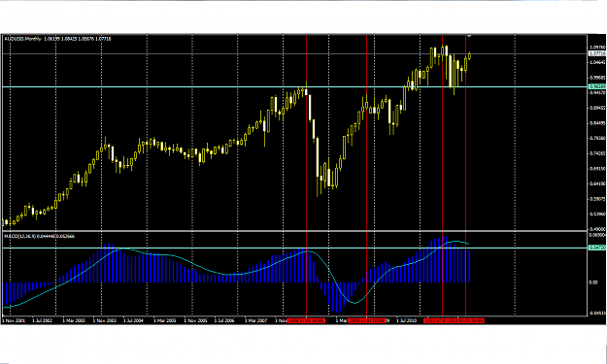This screenshot has height=364, width=607.
Task: Click the 1 Jul 2010 time axis label
Action: click(406, 320)
